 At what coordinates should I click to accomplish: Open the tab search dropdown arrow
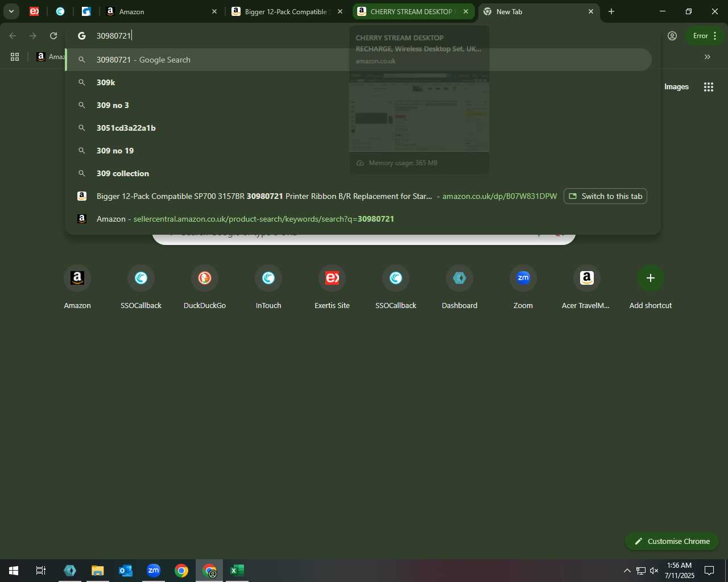(x=11, y=11)
